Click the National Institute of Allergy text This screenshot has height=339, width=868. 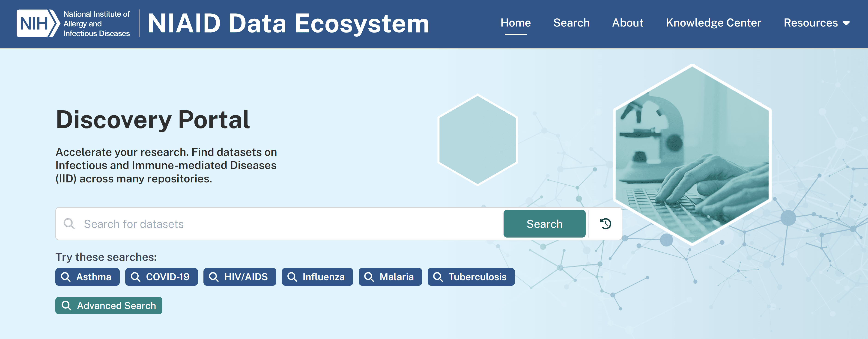click(x=96, y=24)
